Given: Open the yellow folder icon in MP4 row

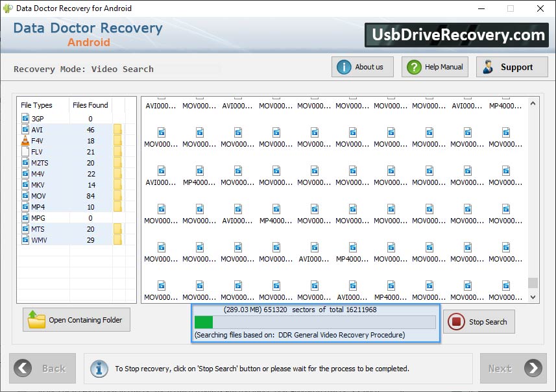Looking at the screenshot, I should pos(117,206).
